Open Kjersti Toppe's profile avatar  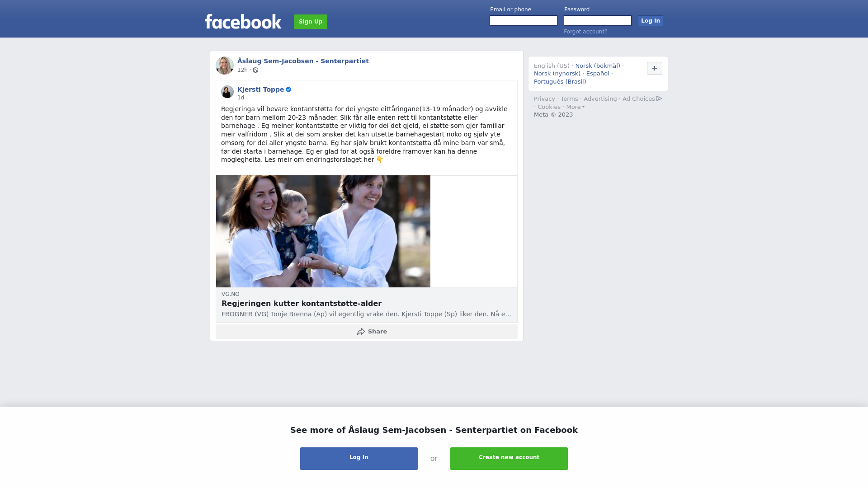[x=227, y=92]
